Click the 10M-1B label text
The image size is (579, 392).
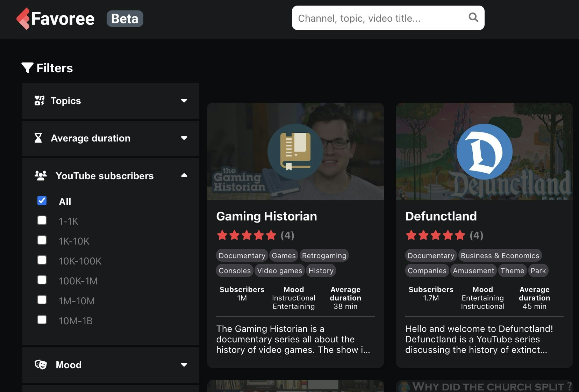76,321
